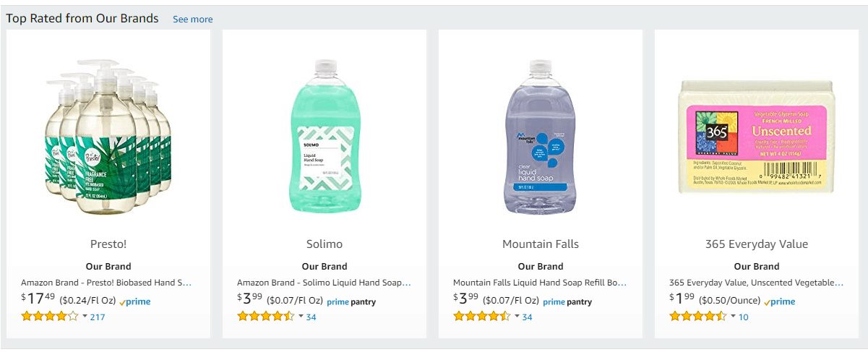Viewport: 868px width, 352px height.
Task: Click the Solimo star rating icons
Action: point(265,316)
